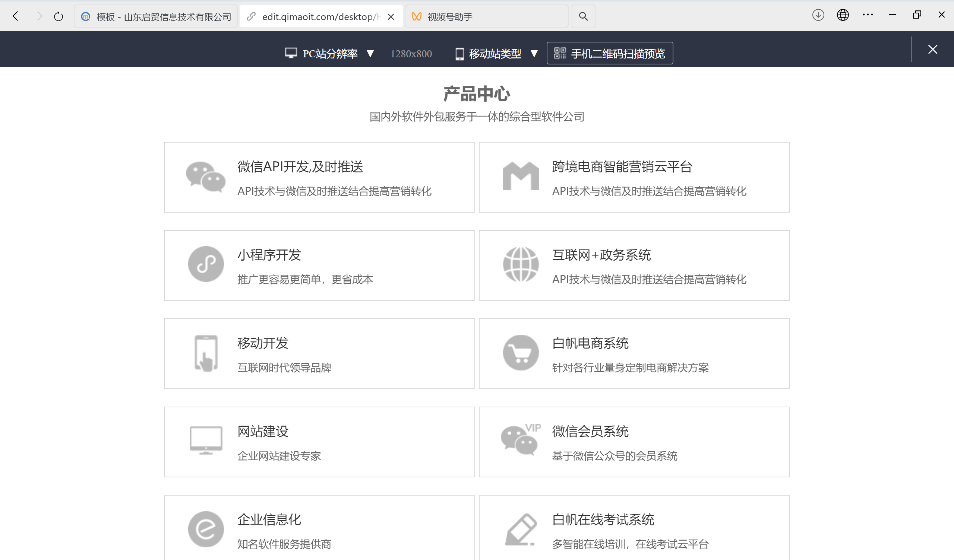This screenshot has height=560, width=954.
Task: Select the M logo for 跨境电商智能营销云平台
Action: pyautogui.click(x=521, y=176)
